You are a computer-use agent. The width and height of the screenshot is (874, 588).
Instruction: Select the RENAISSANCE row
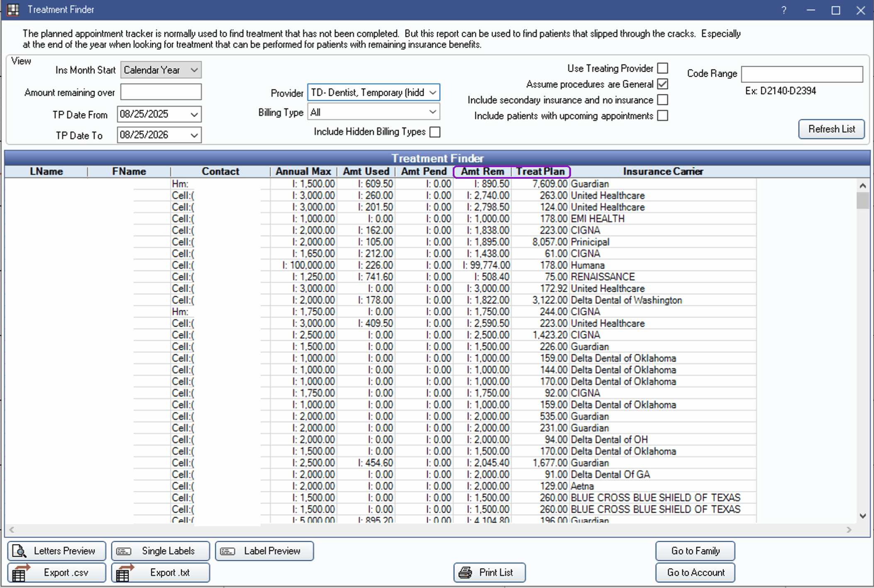[381, 277]
